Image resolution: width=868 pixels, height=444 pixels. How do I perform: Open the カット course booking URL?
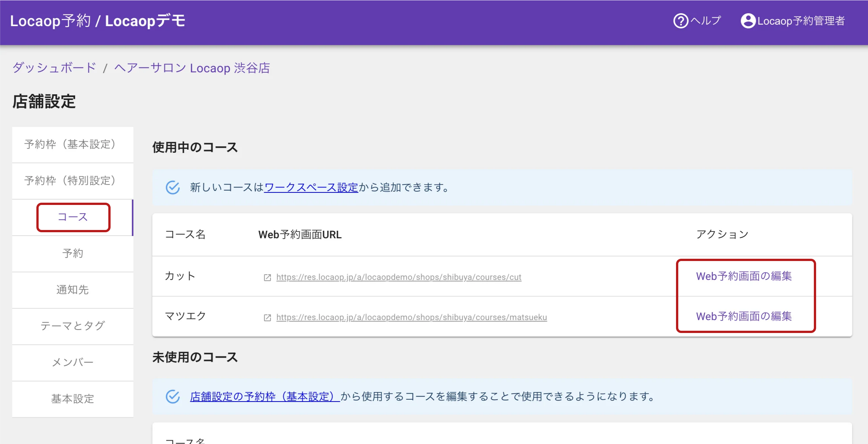[399, 277]
